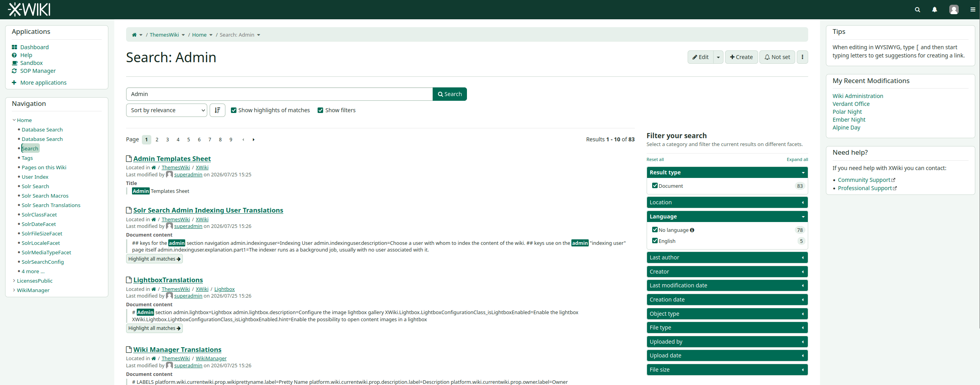The image size is (980, 385).
Task: Collapse the Home tree node
Action: tap(14, 120)
